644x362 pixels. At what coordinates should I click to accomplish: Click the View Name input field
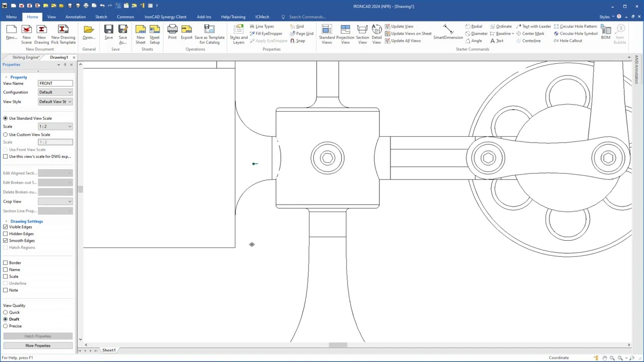55,83
